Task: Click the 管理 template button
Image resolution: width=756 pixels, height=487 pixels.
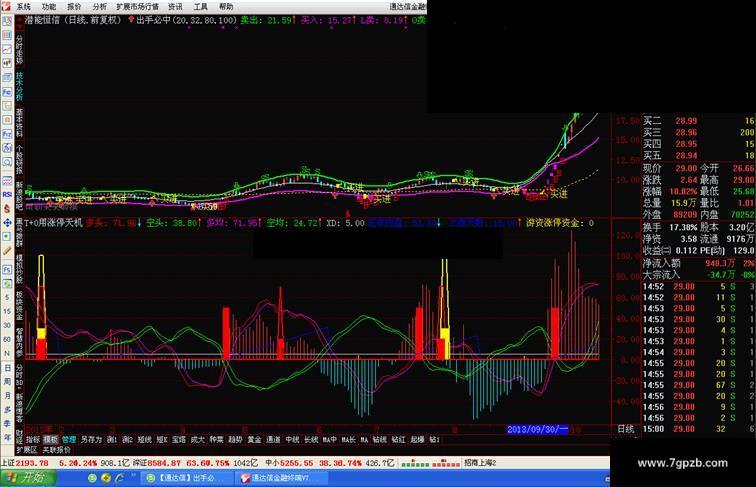Action: click(69, 440)
